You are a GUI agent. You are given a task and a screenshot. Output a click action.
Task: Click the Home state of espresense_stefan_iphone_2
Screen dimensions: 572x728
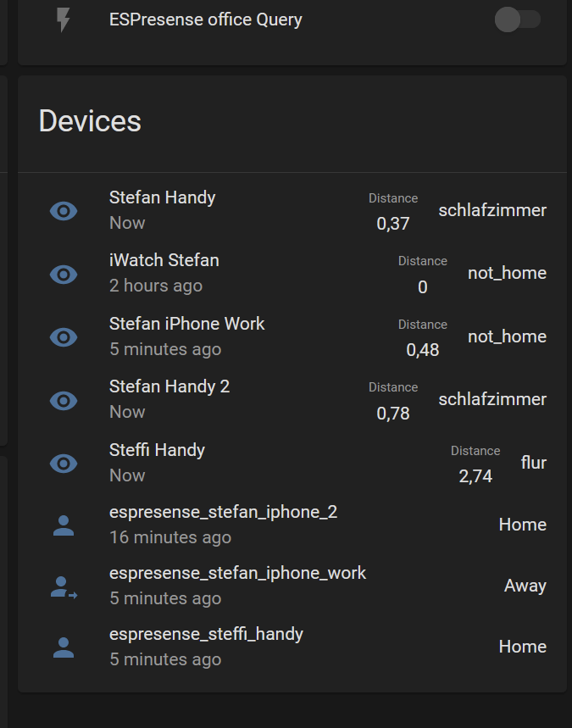point(523,525)
